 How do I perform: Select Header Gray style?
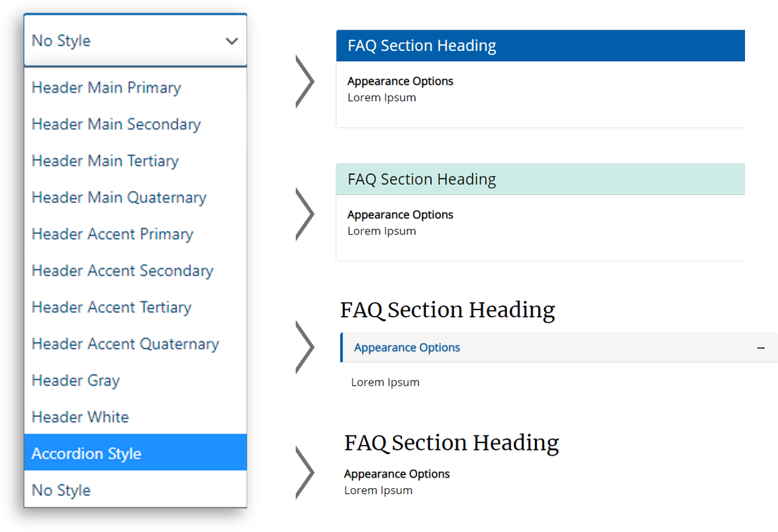(x=76, y=380)
